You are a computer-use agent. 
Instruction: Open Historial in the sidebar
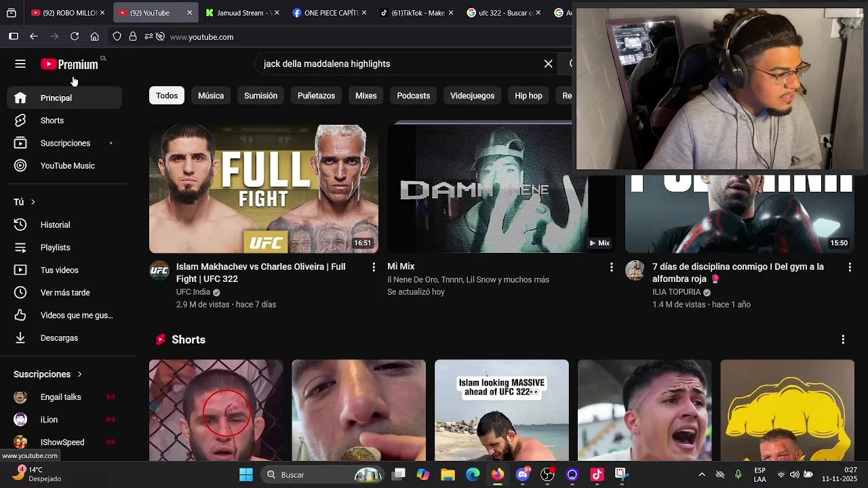[x=64, y=224]
